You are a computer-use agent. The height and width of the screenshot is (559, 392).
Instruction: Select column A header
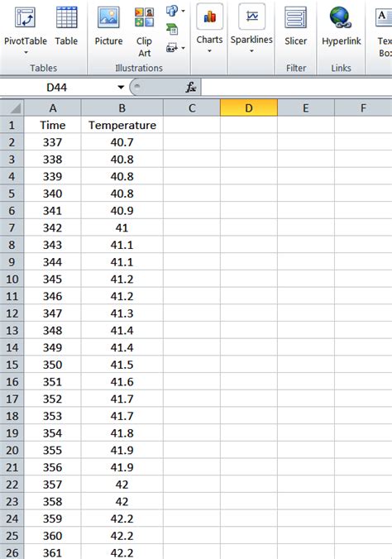point(53,108)
